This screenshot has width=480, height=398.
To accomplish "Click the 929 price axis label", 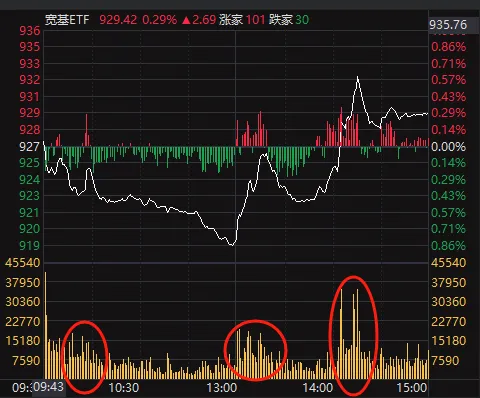I will [x=30, y=113].
